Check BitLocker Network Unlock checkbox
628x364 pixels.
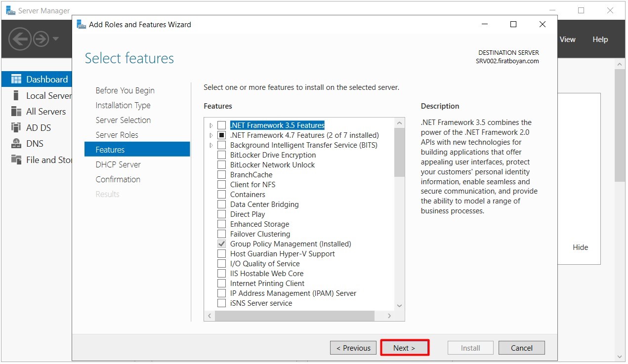point(221,165)
